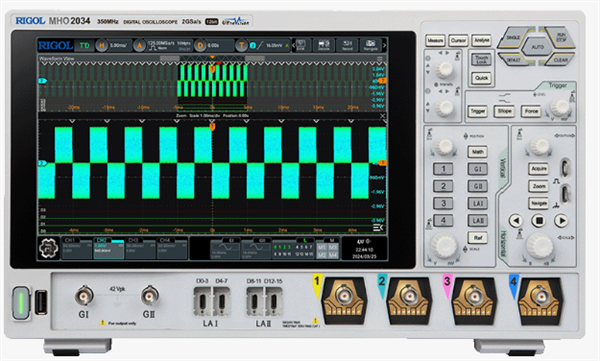Tap the D delay position icon
Viewport: 600px width, 361px height.
[200, 46]
